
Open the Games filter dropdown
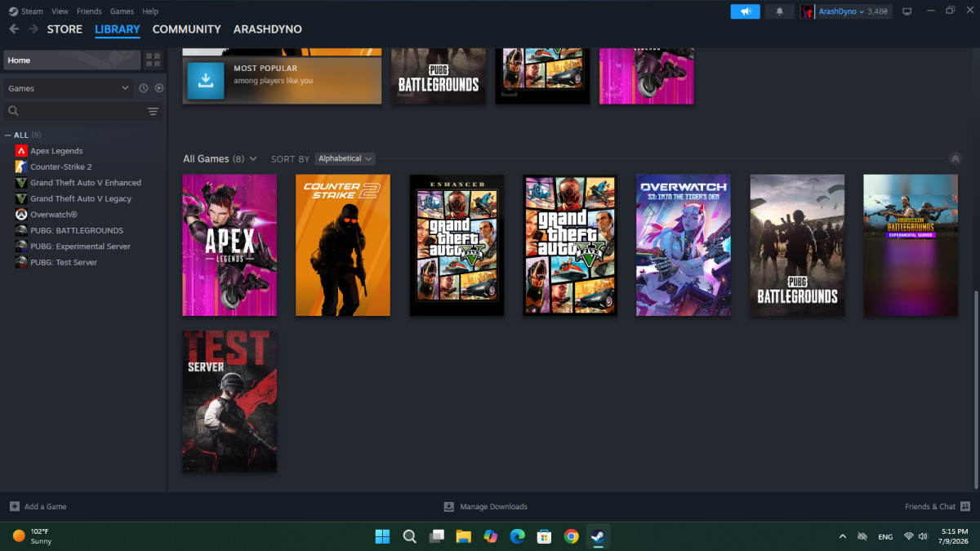tap(69, 88)
